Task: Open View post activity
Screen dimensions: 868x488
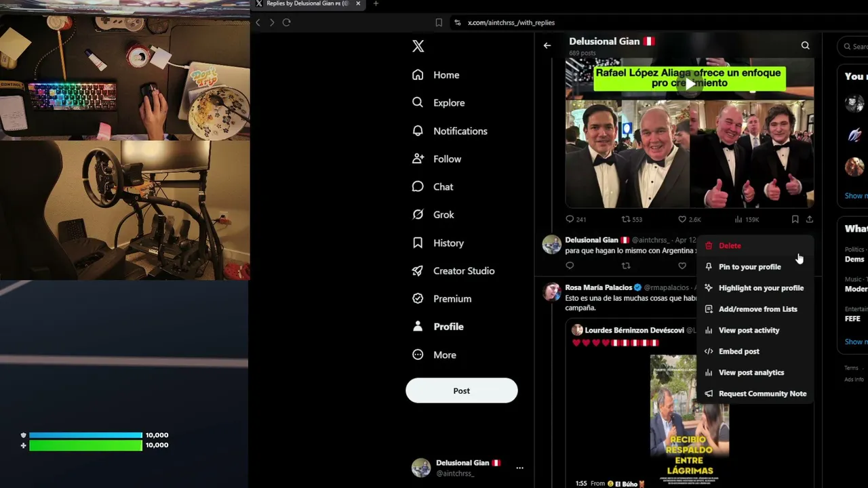Action: point(755,330)
